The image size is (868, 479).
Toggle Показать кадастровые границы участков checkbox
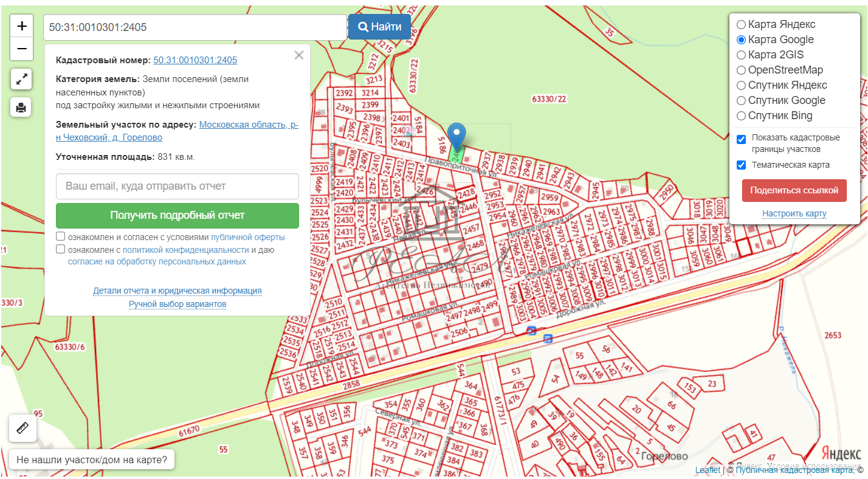[x=741, y=140]
